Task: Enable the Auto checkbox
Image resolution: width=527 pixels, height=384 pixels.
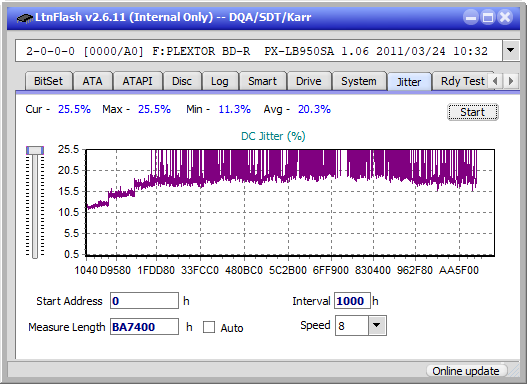Action: point(209,327)
